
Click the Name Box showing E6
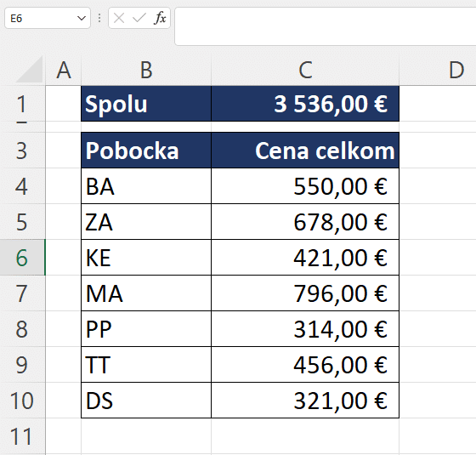coord(48,18)
